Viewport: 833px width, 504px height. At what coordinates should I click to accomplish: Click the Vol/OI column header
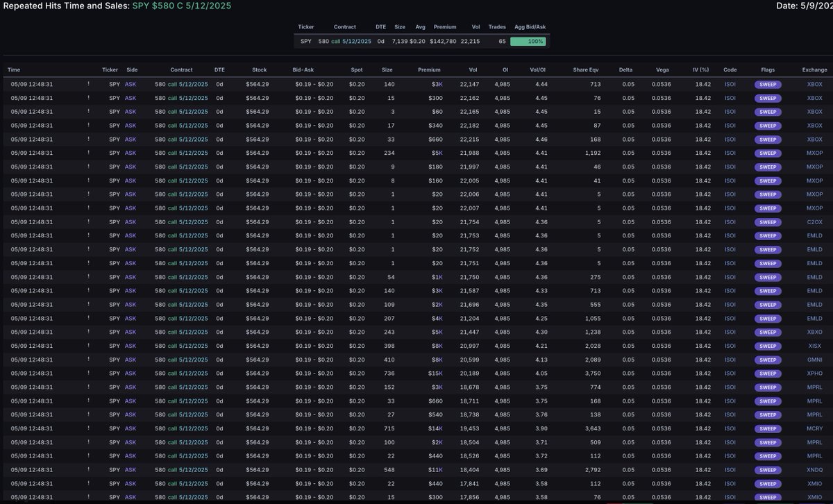[539, 69]
